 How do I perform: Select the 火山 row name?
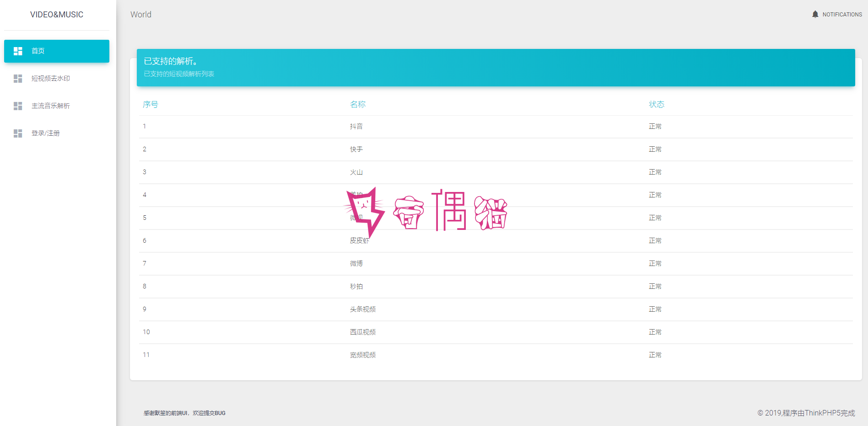(x=356, y=172)
